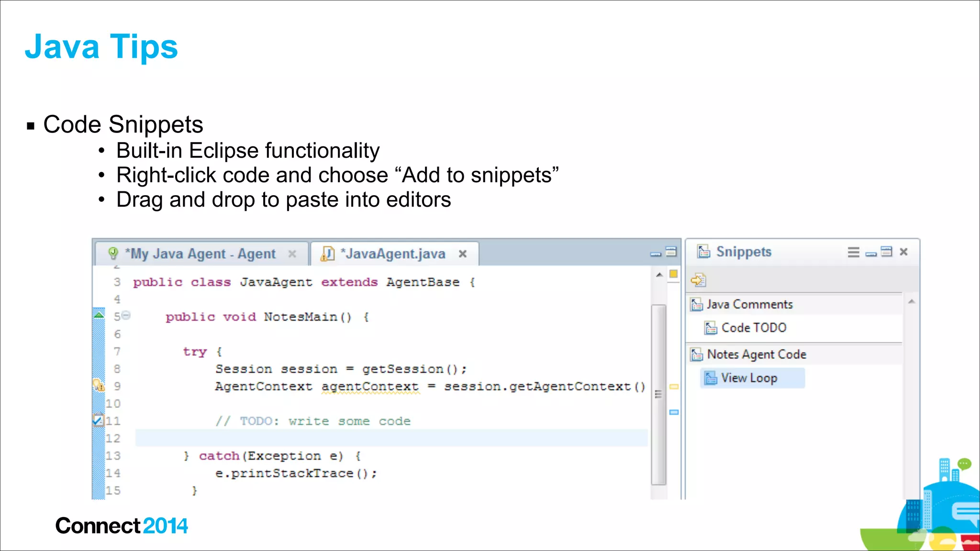
Task: Click the My Java Agent tab icon
Action: point(113,253)
